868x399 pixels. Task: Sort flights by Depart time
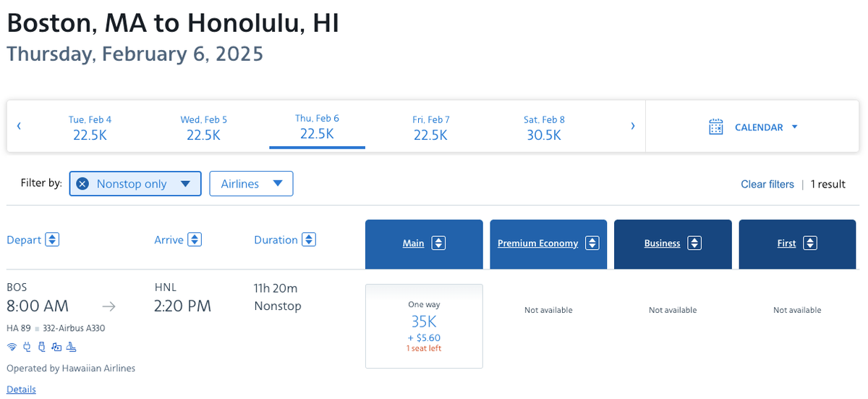[x=52, y=240]
